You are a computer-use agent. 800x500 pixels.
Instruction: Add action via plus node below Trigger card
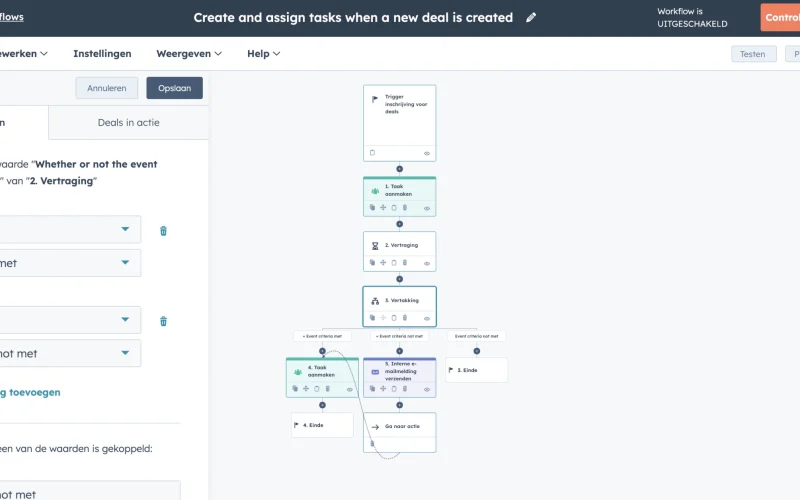click(399, 169)
